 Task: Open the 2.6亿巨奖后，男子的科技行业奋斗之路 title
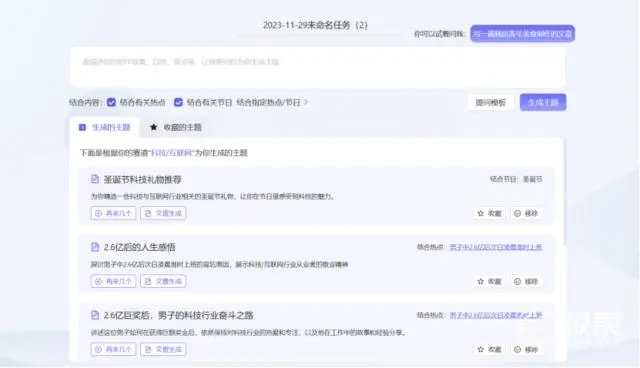[x=178, y=315]
